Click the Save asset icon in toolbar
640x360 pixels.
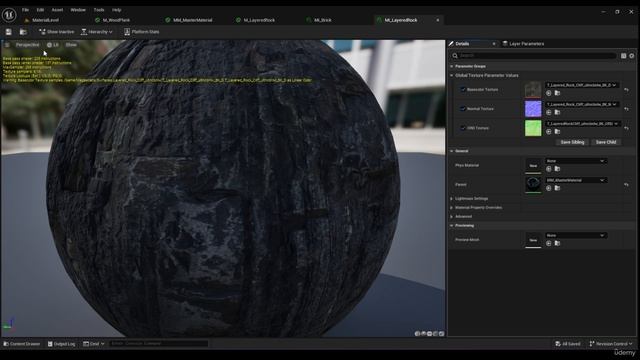9,31
